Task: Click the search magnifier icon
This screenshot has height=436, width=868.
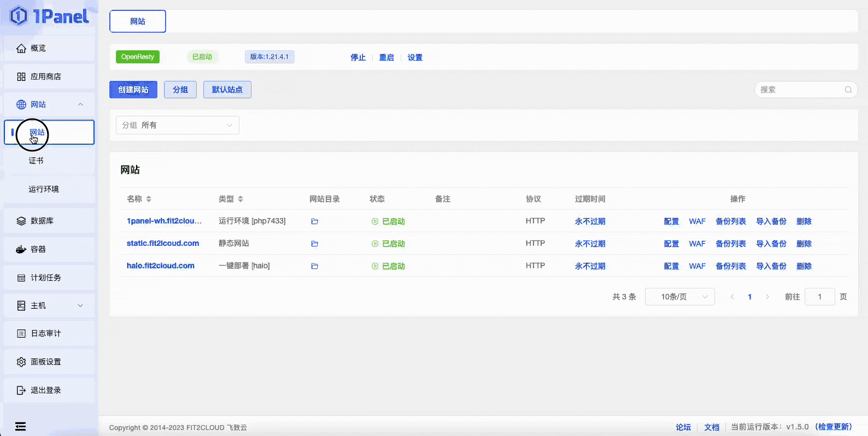Action: [x=848, y=90]
